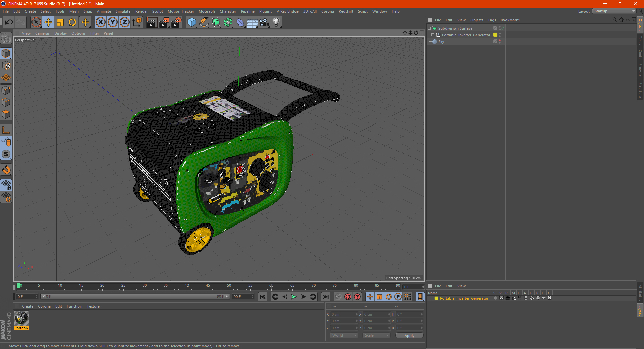The image size is (644, 349).
Task: Toggle Sky object visibility dots
Action: click(500, 41)
